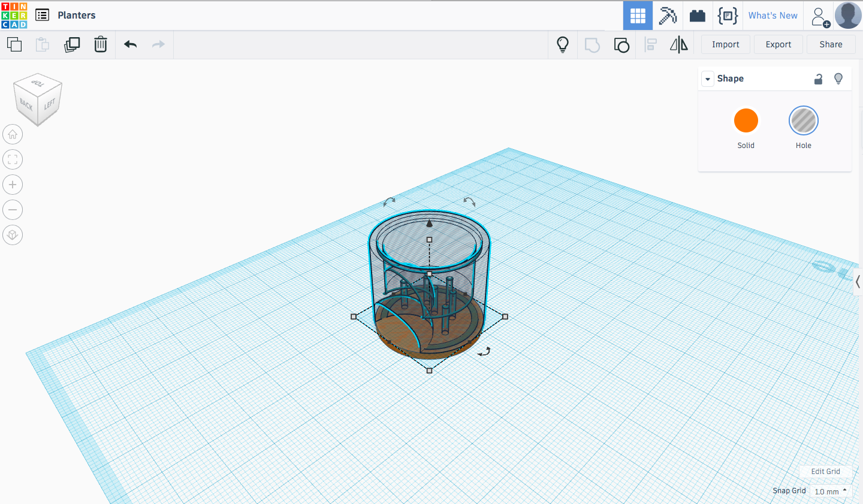Fit all shapes in view
The image size is (863, 504).
(x=13, y=159)
